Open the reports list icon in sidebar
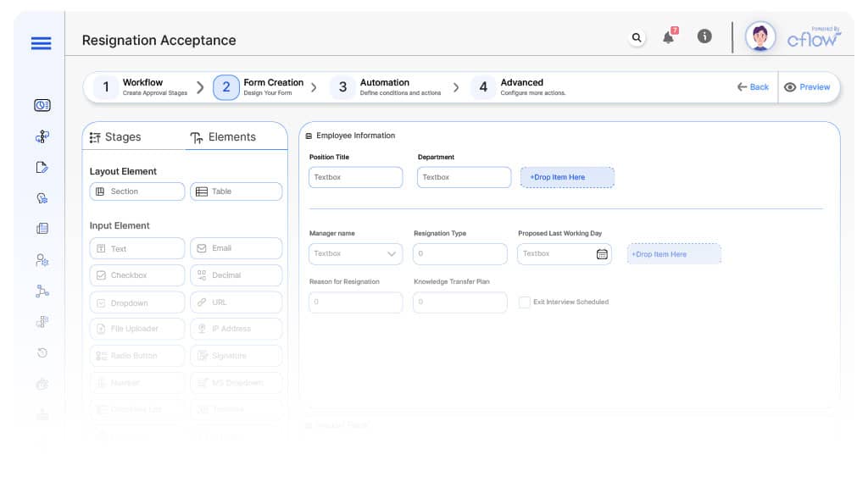Viewport: 868px width, 488px height. coord(42,229)
